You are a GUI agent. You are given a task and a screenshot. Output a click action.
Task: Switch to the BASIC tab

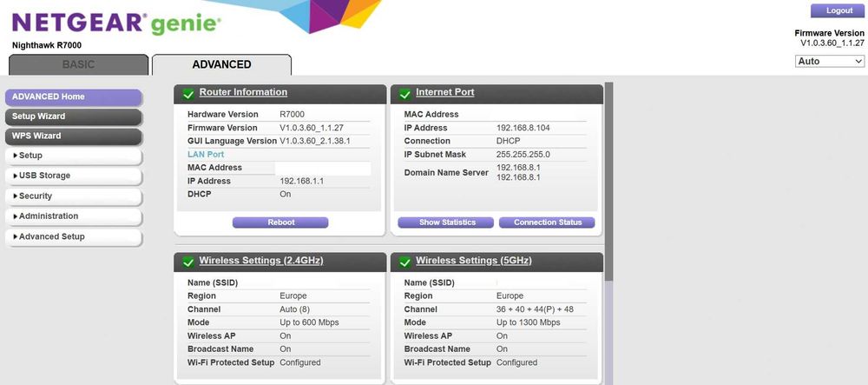click(x=79, y=64)
